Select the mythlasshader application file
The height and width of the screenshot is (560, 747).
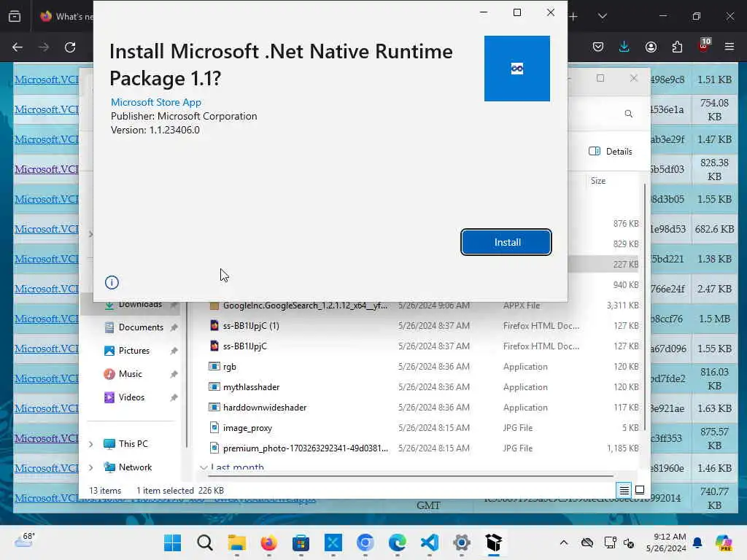click(x=423, y=387)
